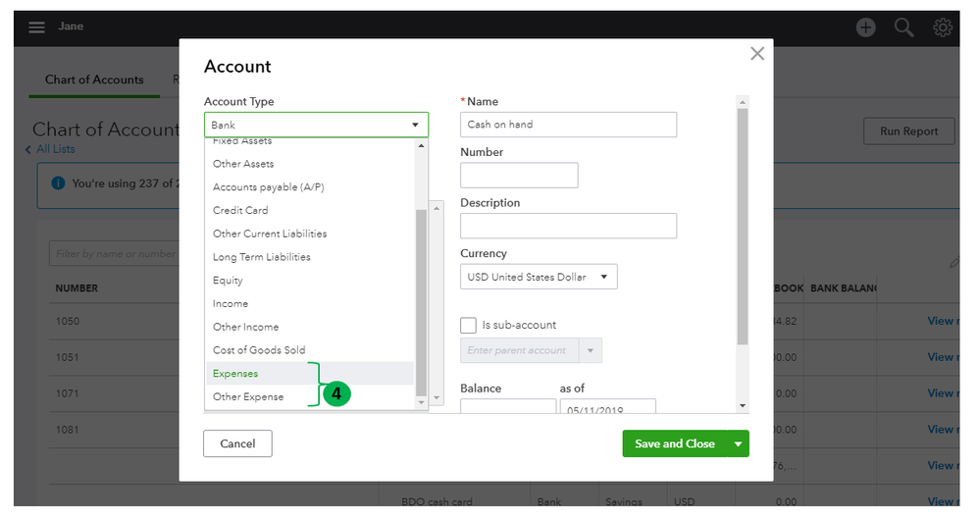Select Equity account type
This screenshot has height=520, width=980.
click(310, 280)
